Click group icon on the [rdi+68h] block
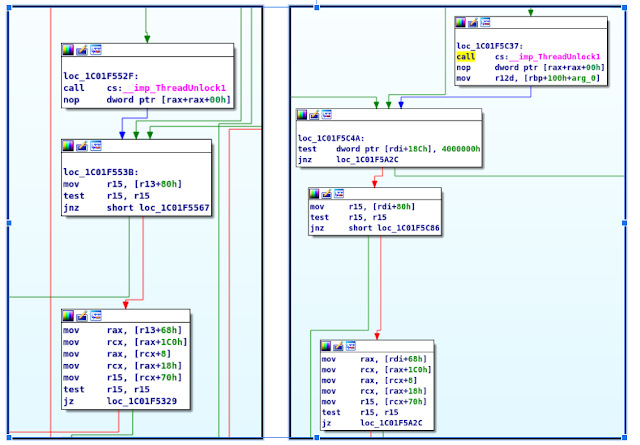640x445 pixels. [x=351, y=346]
